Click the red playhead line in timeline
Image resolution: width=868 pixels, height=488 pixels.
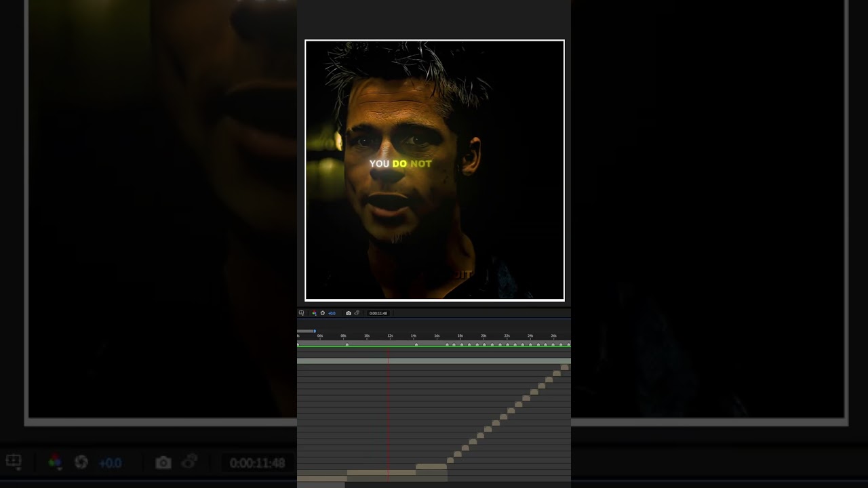389,413
